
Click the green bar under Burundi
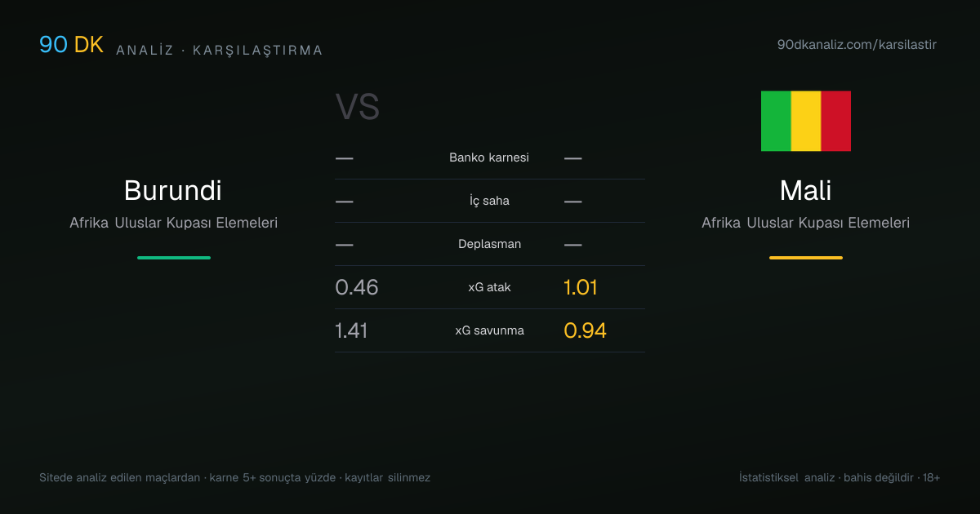pos(174,258)
